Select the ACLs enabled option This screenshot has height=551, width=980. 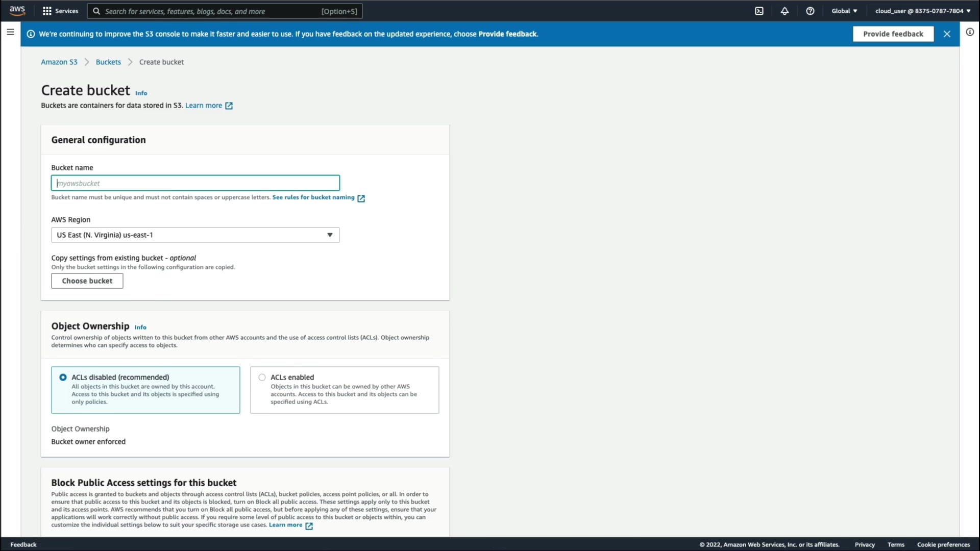262,378
